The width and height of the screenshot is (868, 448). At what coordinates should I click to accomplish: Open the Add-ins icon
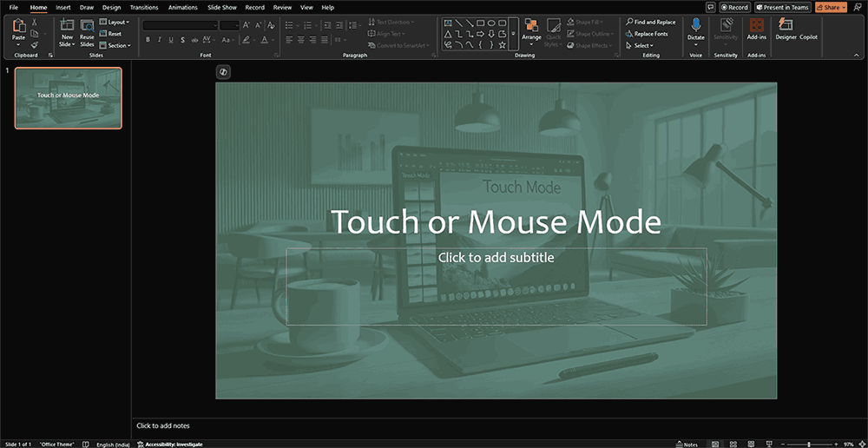point(756,25)
